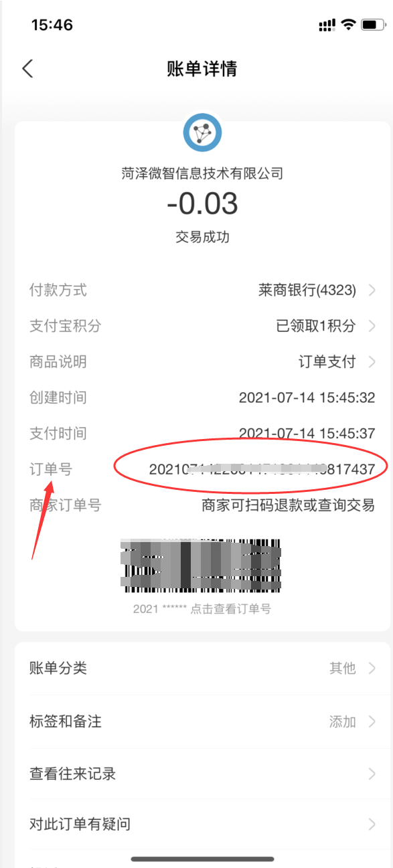The image size is (393, 868).
Task: Tap the 15:46 clock in status bar
Action: [x=52, y=25]
